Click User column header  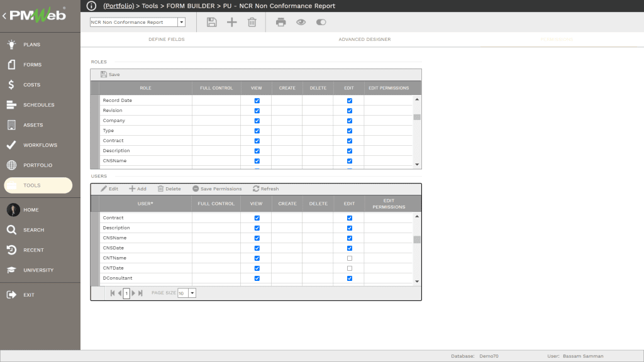tap(145, 204)
